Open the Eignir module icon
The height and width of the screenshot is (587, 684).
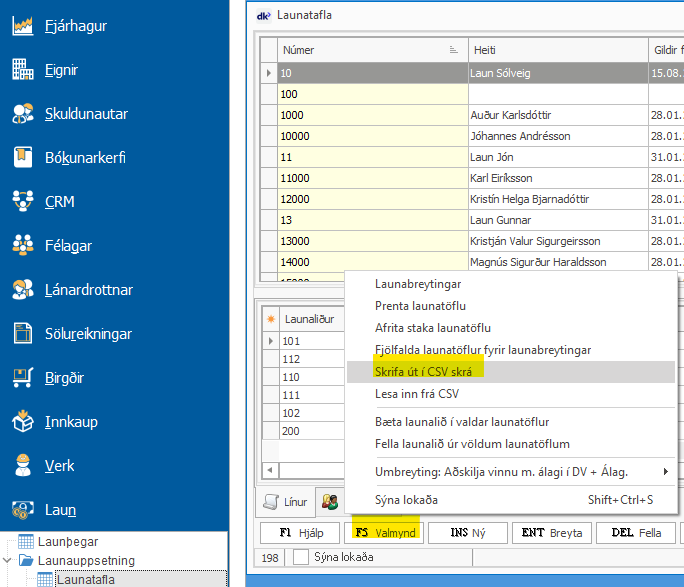click(x=23, y=70)
